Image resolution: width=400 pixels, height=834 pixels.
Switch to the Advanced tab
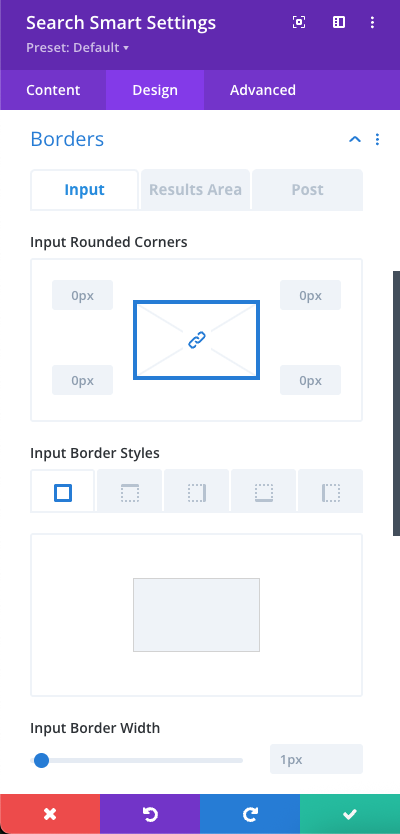[x=263, y=90]
